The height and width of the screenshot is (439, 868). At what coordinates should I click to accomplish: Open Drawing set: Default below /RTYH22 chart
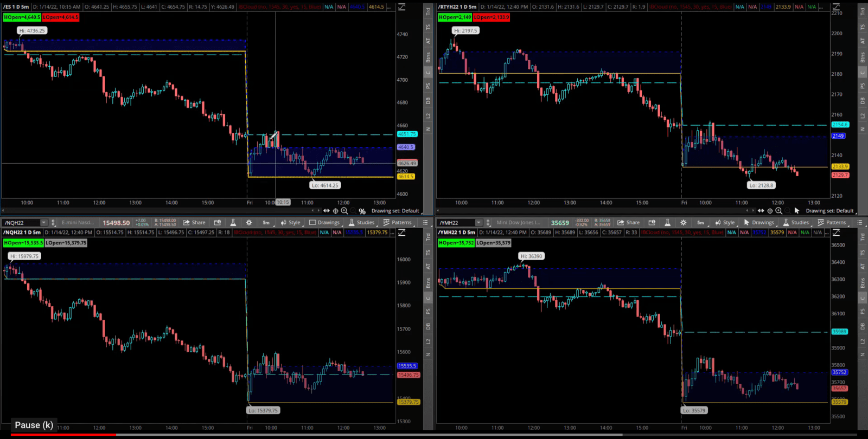click(x=829, y=211)
